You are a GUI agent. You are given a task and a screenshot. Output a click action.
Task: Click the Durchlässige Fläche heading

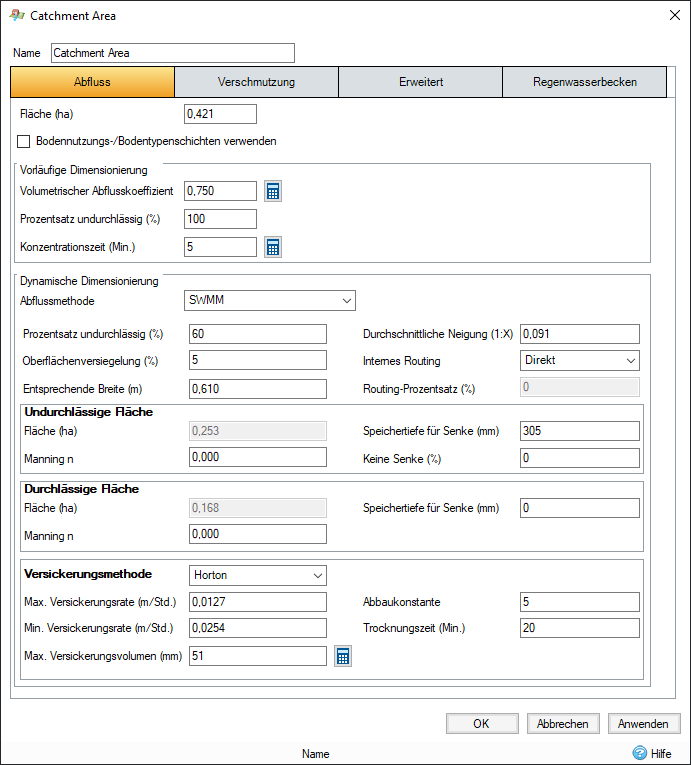click(x=81, y=489)
